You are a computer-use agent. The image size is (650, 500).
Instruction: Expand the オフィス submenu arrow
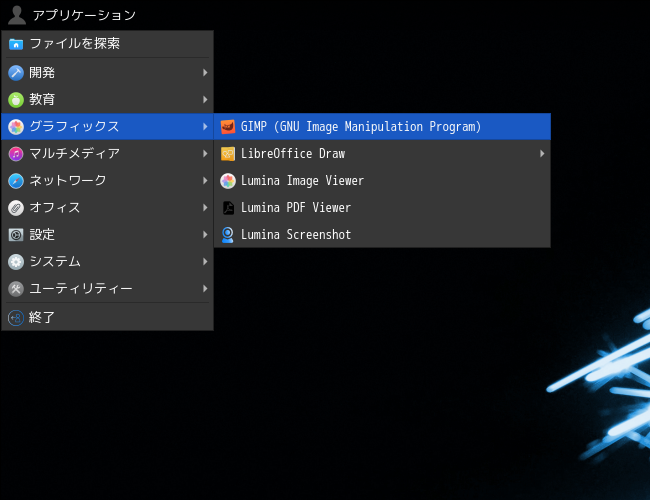point(205,208)
